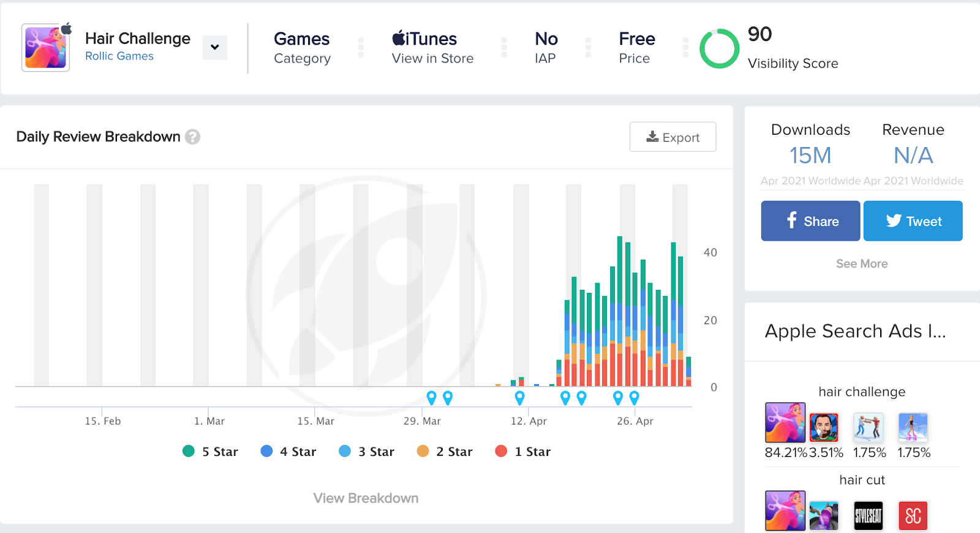Open View Breakdown below the chart
Viewport: 980px width, 533px height.
[x=366, y=498]
